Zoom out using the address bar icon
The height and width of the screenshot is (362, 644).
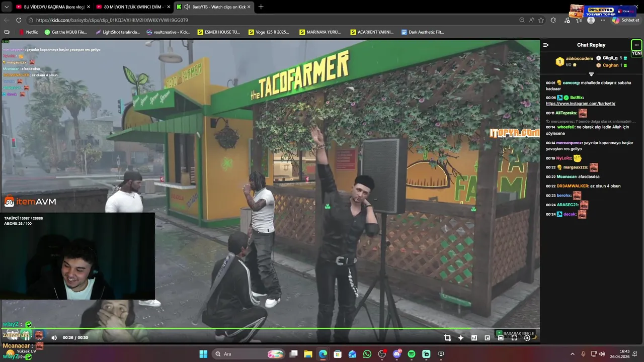tap(522, 20)
